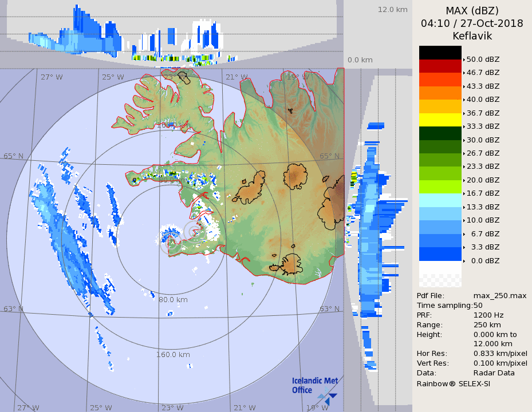Click the 12.0 km height label

(392, 9)
